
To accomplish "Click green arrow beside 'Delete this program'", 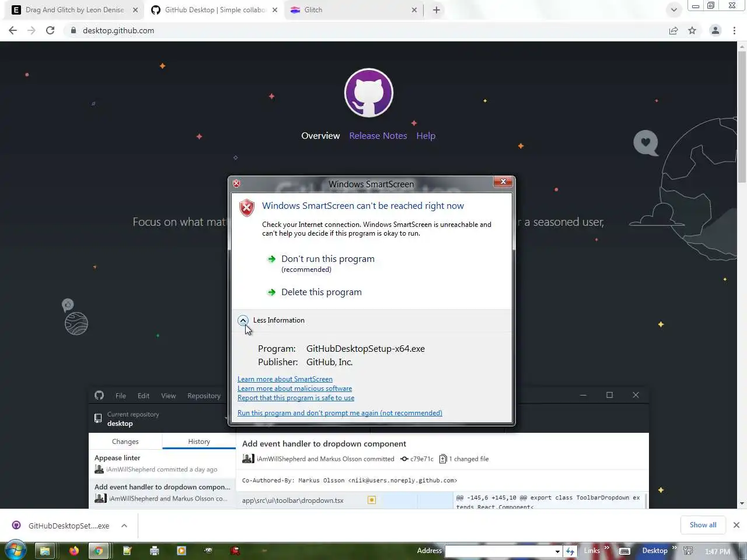I will point(271,292).
